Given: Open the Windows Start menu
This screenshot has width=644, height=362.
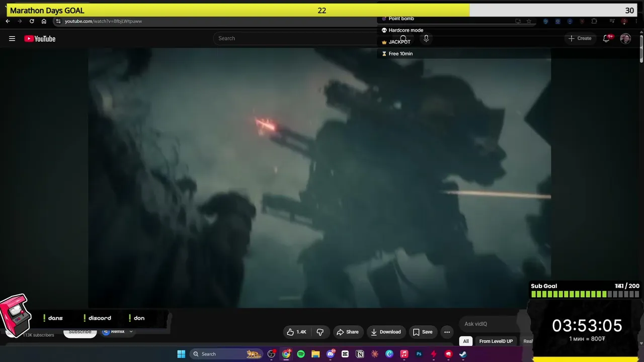Looking at the screenshot, I should [x=181, y=354].
